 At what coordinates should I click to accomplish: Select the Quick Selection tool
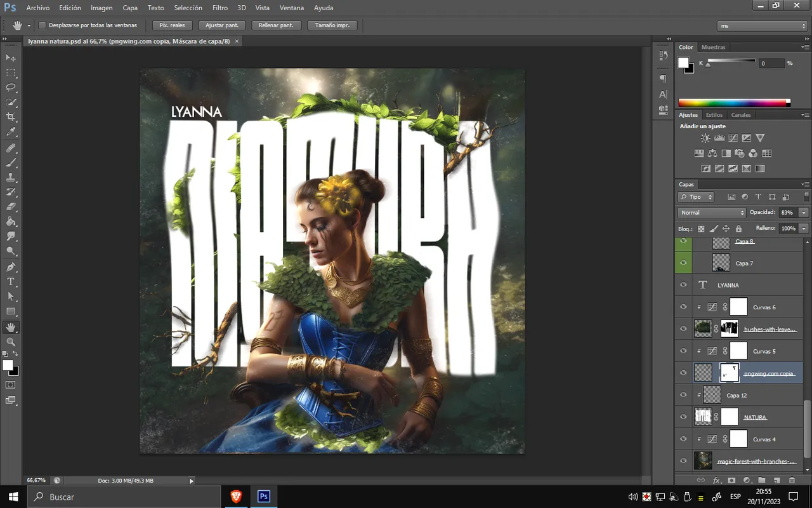coord(11,103)
